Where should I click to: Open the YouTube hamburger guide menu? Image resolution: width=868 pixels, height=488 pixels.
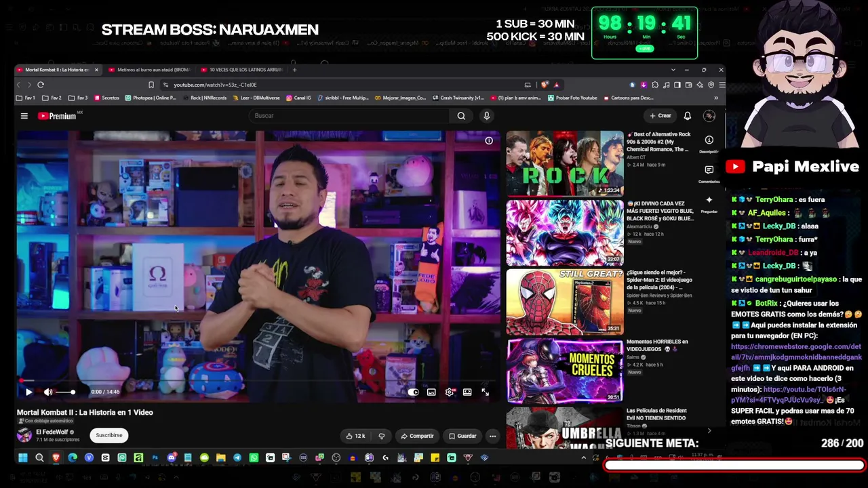click(24, 116)
